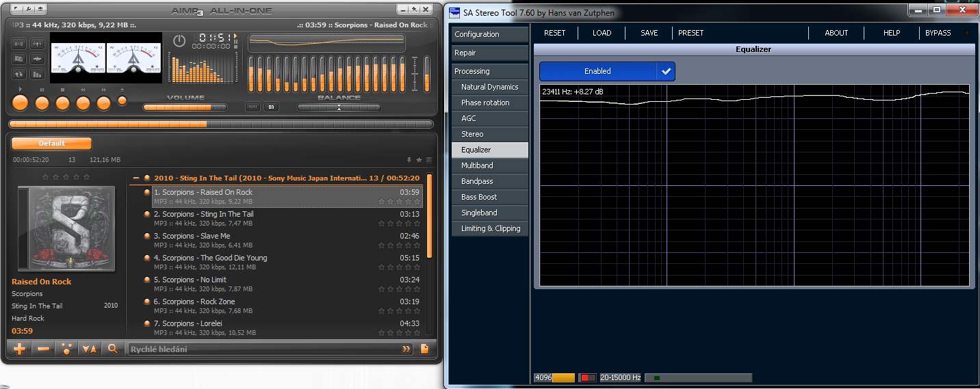Image resolution: width=980 pixels, height=389 pixels.
Task: Click the star icon above playlist
Action: pos(419,160)
